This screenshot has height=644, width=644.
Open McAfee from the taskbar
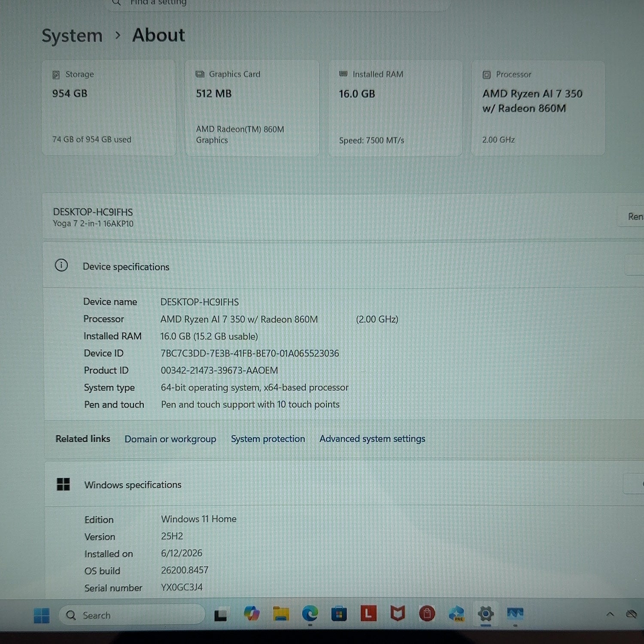(x=398, y=614)
